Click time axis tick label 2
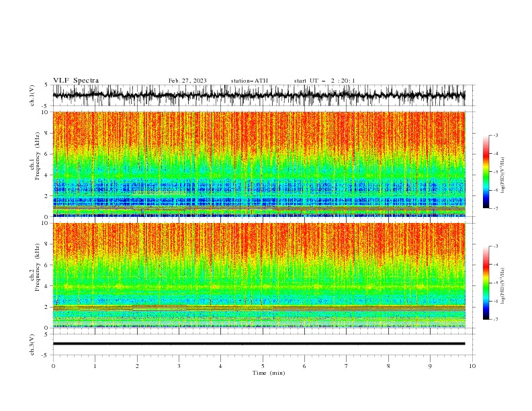This screenshot has height=411, width=532. click(x=137, y=366)
